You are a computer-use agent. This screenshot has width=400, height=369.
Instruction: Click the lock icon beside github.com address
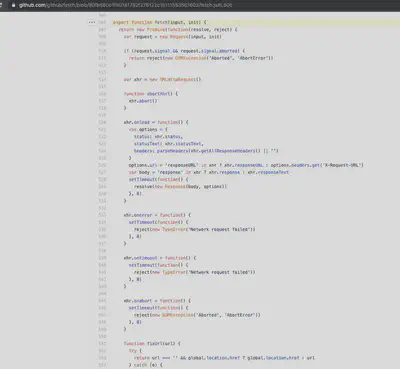click(14, 5)
